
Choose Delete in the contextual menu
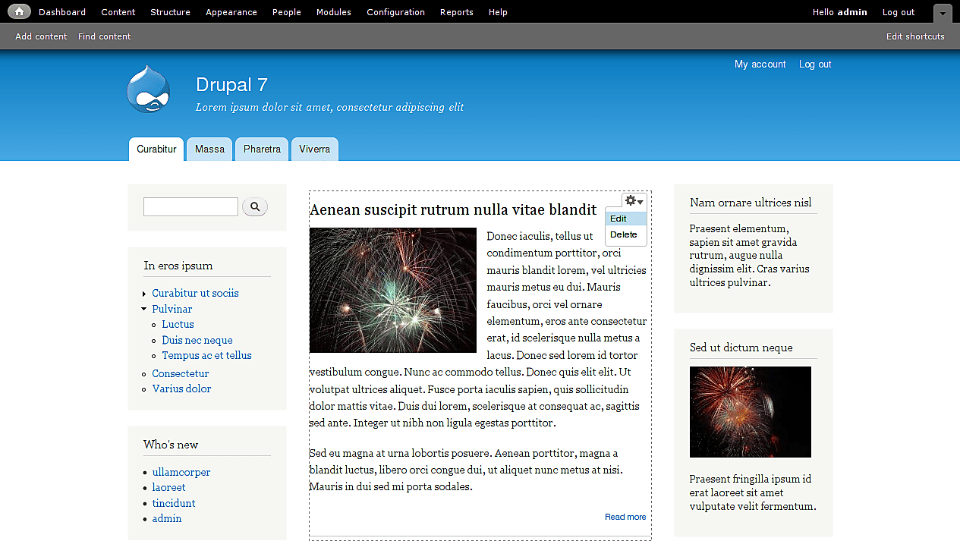[x=626, y=234]
